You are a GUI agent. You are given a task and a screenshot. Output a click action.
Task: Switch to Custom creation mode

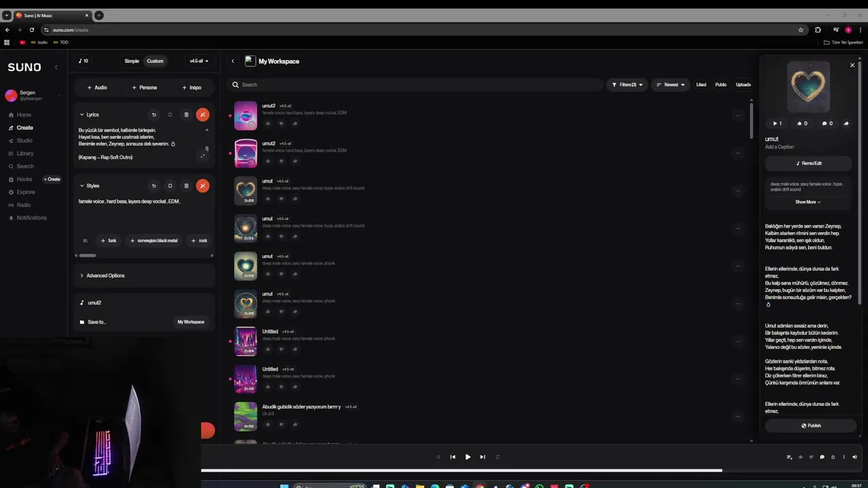click(x=155, y=61)
